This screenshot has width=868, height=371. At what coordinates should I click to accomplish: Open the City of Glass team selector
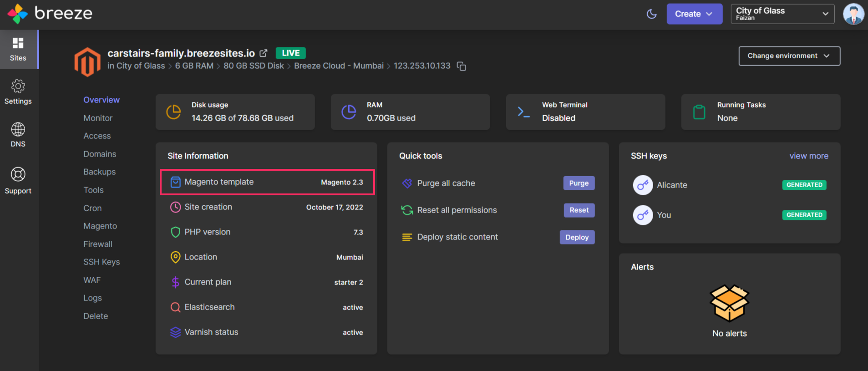(x=782, y=14)
